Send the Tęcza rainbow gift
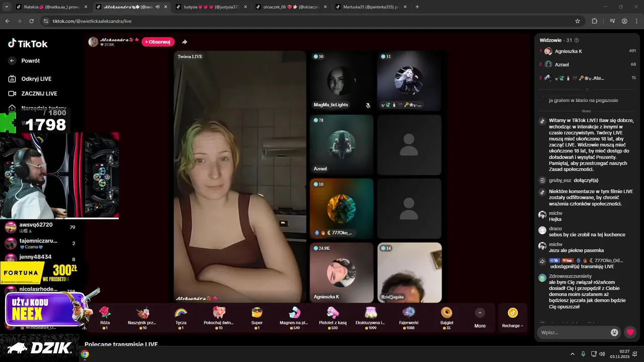The height and width of the screenshot is (362, 644). point(181,318)
